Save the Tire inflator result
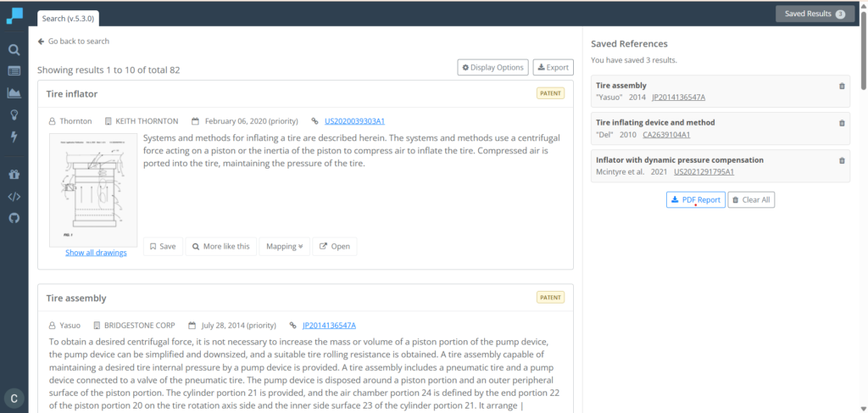This screenshot has width=868, height=413. [164, 247]
